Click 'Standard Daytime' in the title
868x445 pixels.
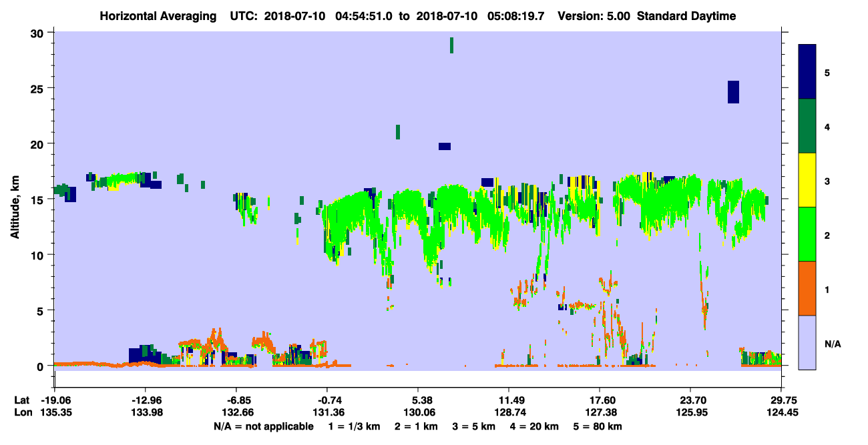pyautogui.click(x=686, y=16)
